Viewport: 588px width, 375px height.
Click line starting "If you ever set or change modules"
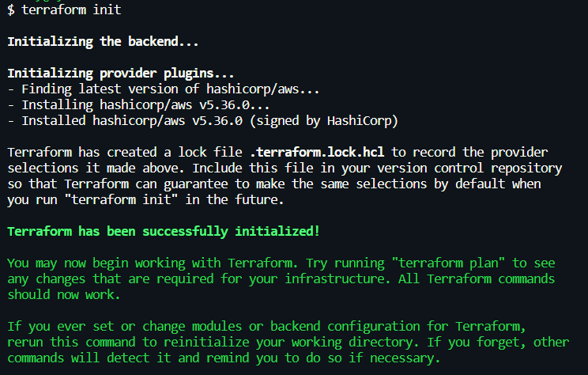[266, 327]
